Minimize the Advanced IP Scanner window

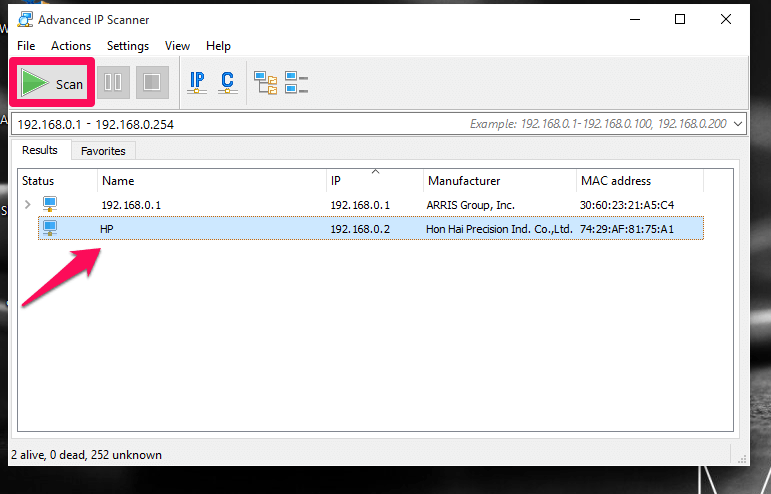(635, 20)
